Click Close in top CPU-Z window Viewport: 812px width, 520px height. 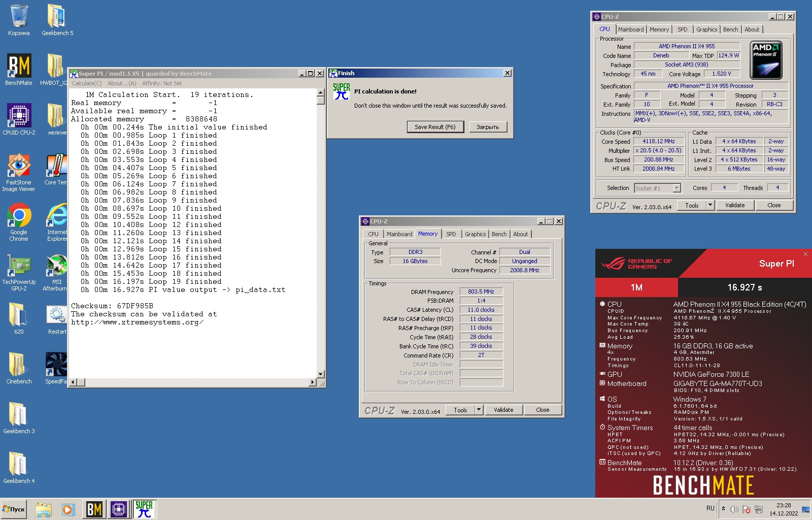[x=774, y=205]
